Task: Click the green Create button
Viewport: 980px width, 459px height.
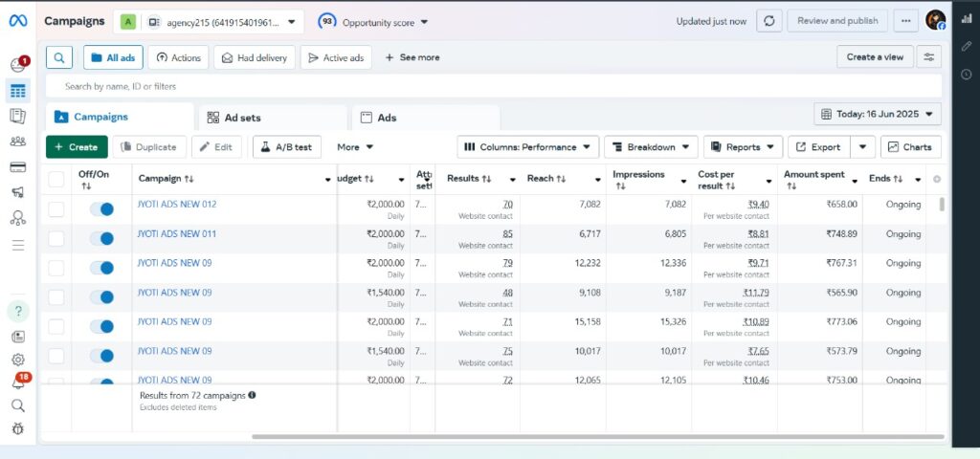Action: tap(77, 146)
